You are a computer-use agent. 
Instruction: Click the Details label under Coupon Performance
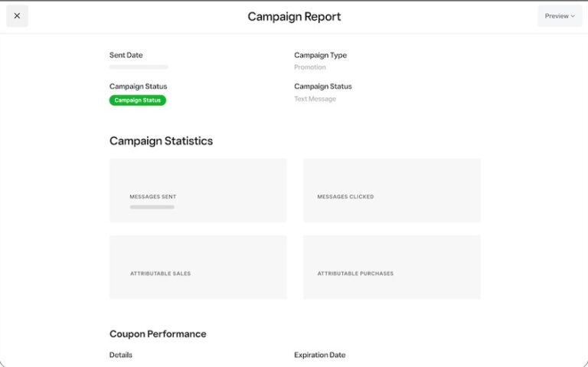(x=121, y=355)
